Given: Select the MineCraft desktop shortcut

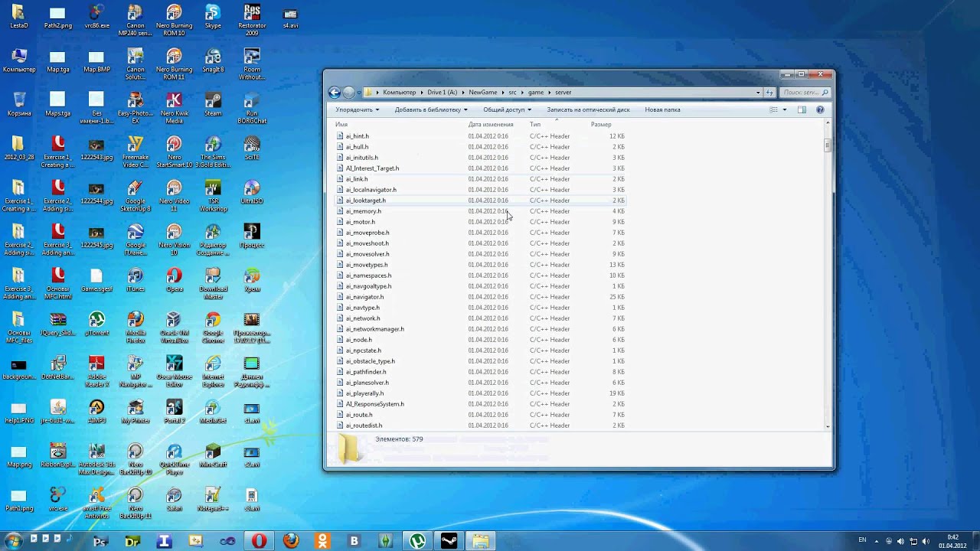Looking at the screenshot, I should point(213,456).
